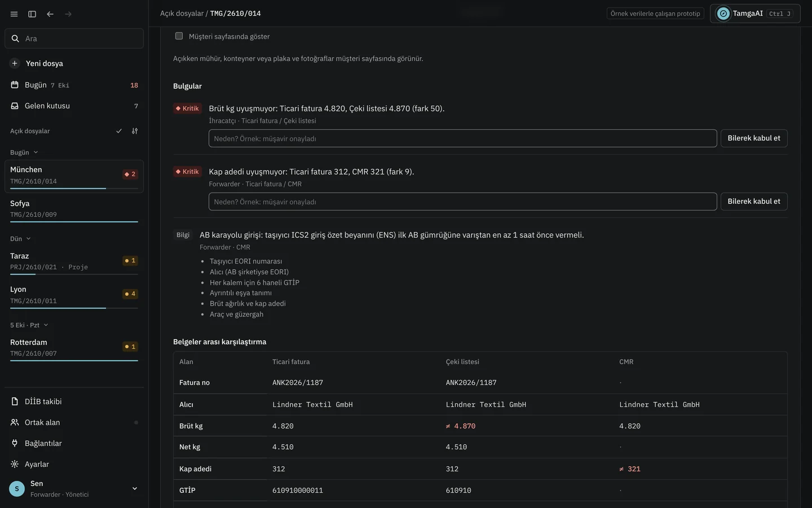Viewport: 812px width, 508px height.
Task: Open the München TMG/2610/014 file
Action: (74, 176)
